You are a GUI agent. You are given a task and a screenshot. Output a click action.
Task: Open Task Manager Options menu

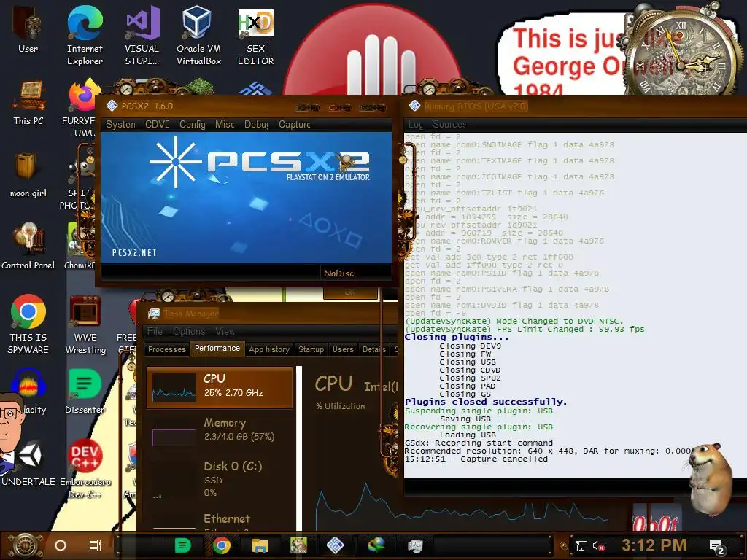pos(189,331)
